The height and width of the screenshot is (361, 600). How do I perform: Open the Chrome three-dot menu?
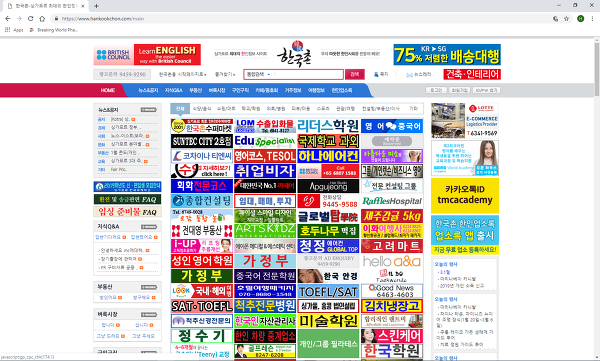pyautogui.click(x=592, y=18)
